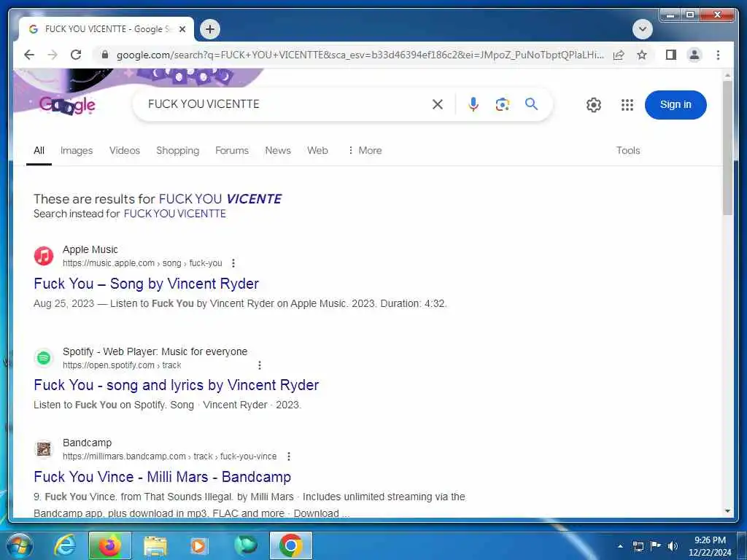Click the Bandcamp favicon
The height and width of the screenshot is (560, 747).
point(44,449)
